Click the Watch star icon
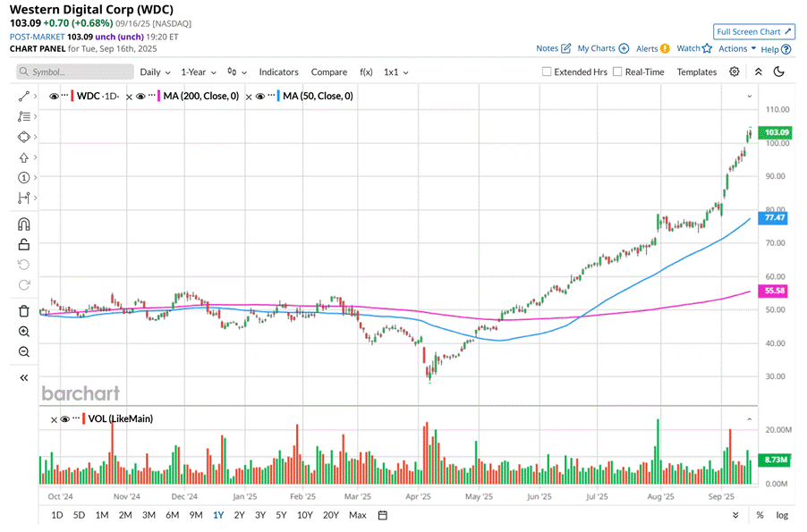The width and height of the screenshot is (807, 532). [707, 48]
